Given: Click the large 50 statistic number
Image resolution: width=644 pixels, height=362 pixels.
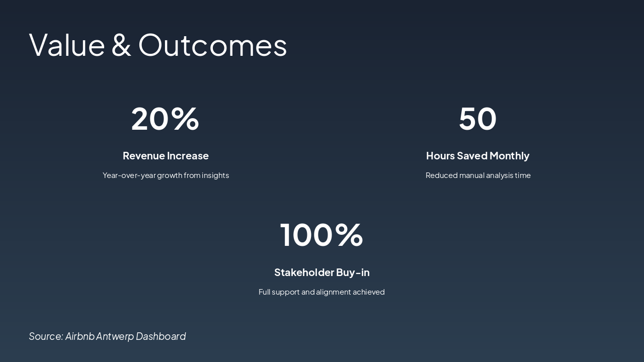Looking at the screenshot, I should (x=477, y=119).
